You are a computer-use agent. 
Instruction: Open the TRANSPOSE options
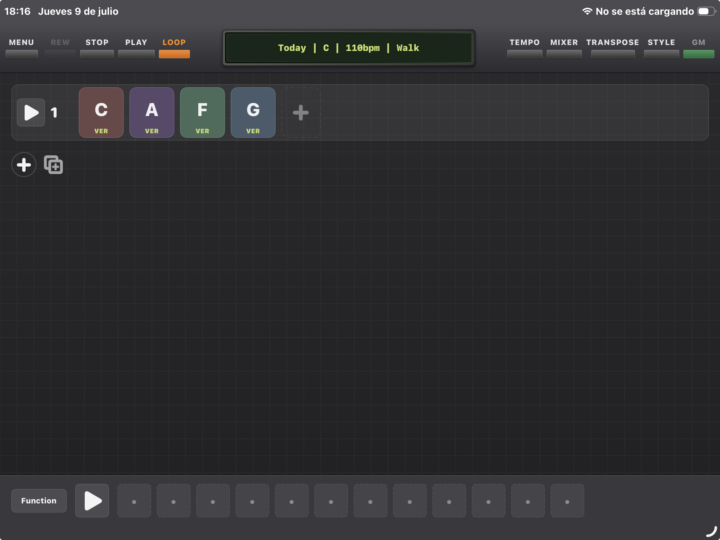(x=613, y=47)
